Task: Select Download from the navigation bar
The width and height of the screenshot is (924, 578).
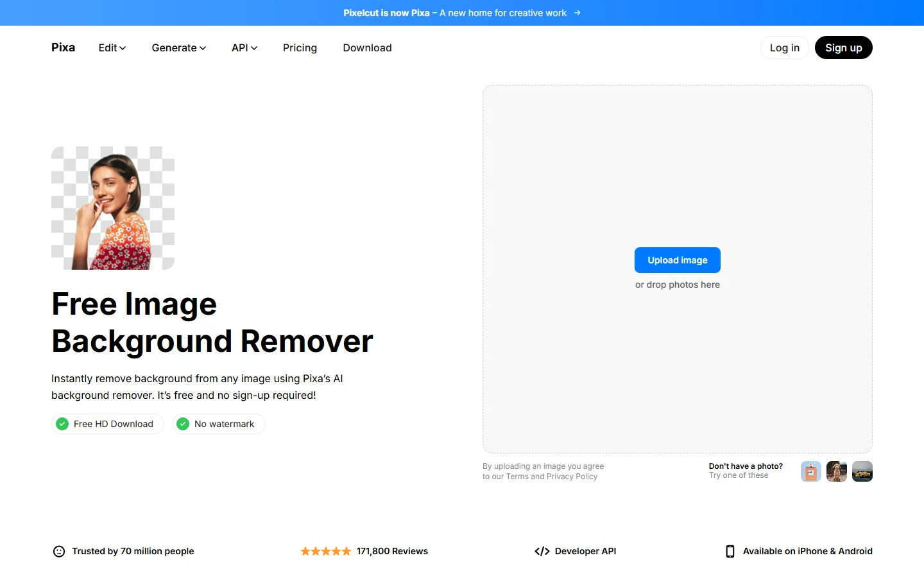Action: click(x=367, y=48)
